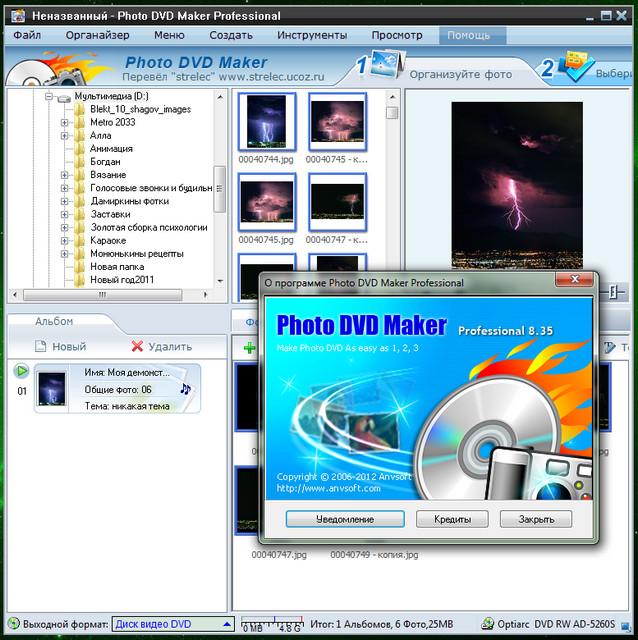Click the red X delete icon
638x640 pixels.
click(x=137, y=347)
